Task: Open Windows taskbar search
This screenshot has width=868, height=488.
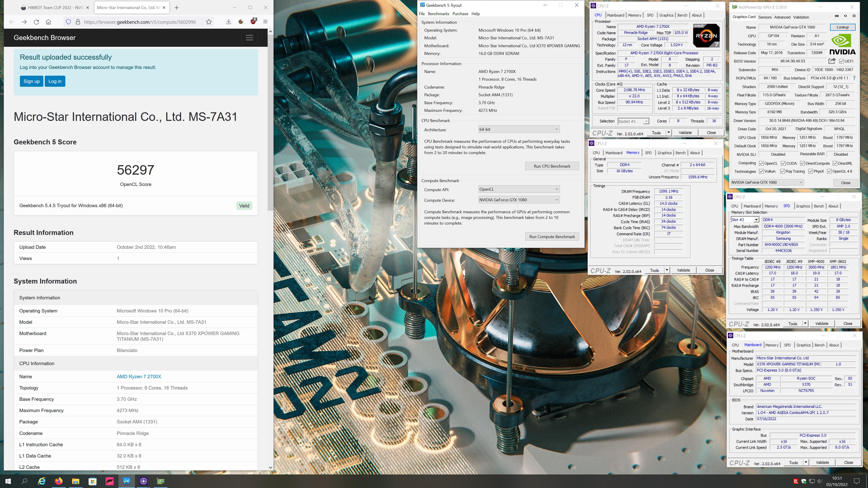Action: (24, 481)
